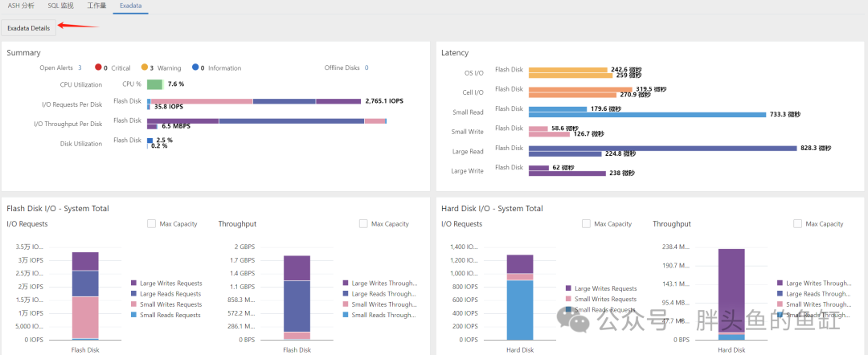Click the Summary panel title

coord(23,52)
